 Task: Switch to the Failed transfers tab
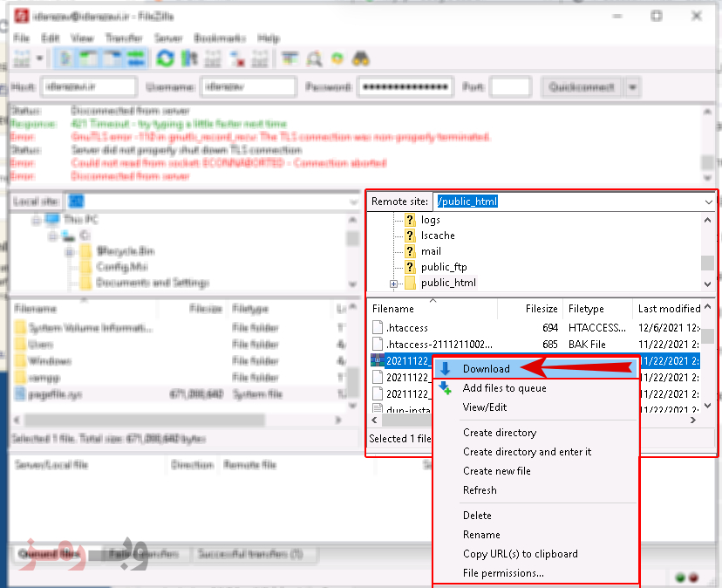coord(143,554)
